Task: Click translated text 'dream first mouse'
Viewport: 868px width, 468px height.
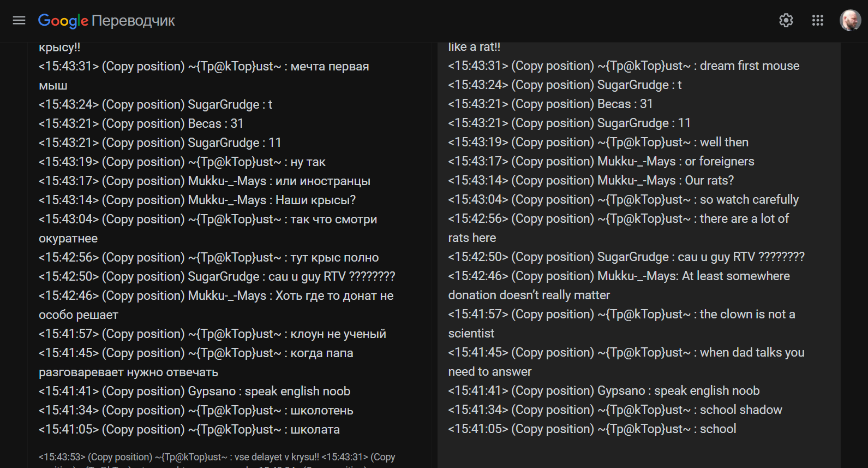Action: [749, 66]
